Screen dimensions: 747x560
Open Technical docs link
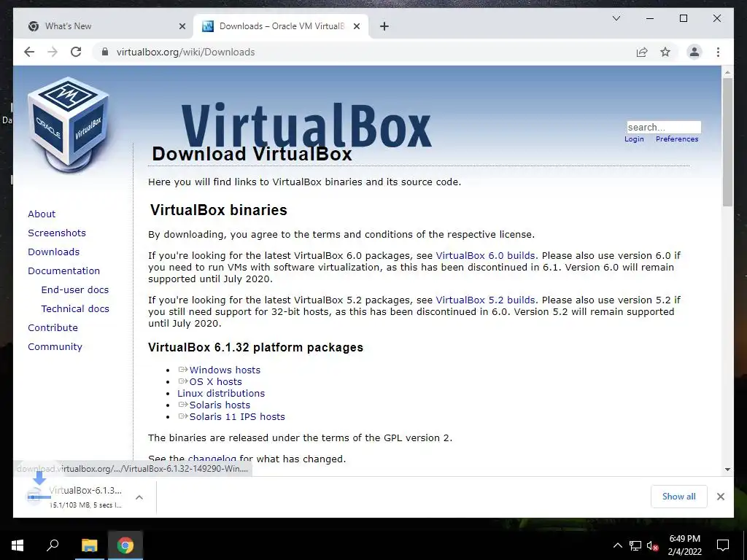pyautogui.click(x=75, y=309)
